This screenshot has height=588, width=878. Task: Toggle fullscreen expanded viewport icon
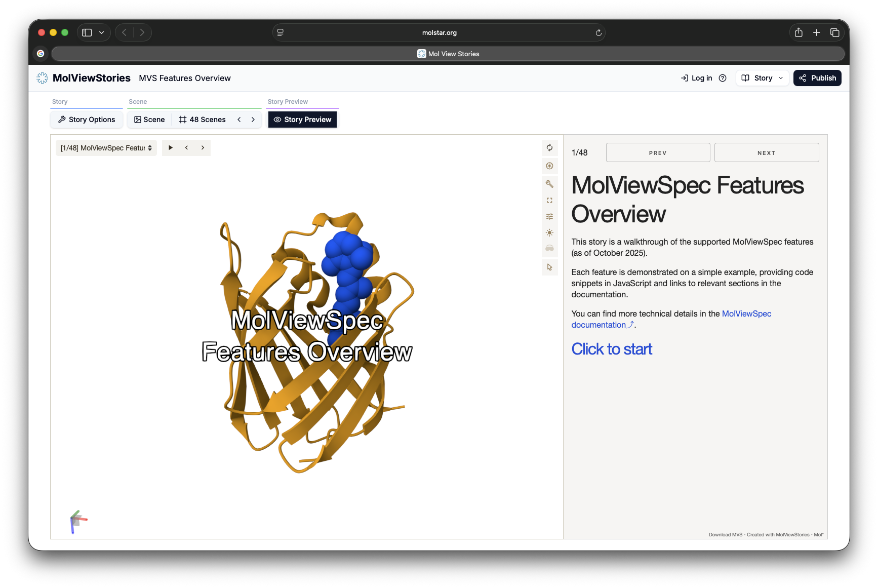point(549,201)
